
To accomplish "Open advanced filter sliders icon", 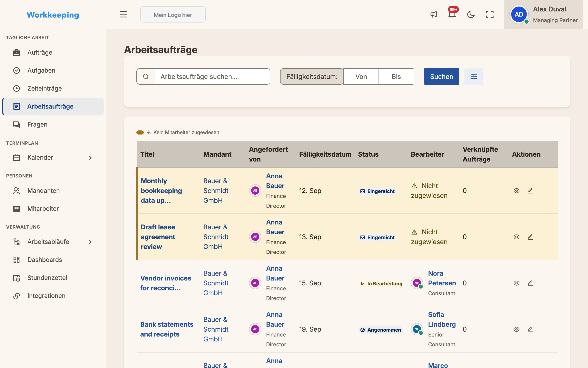I will coord(474,76).
